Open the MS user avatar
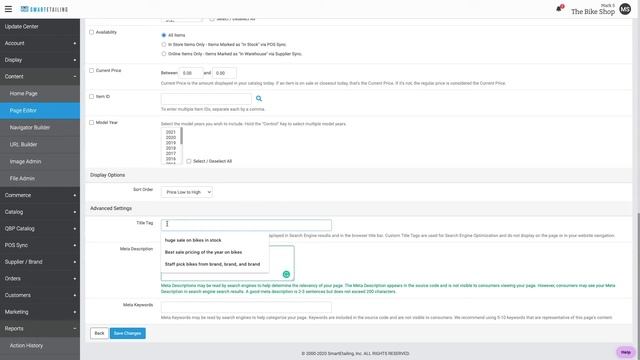 625,9
